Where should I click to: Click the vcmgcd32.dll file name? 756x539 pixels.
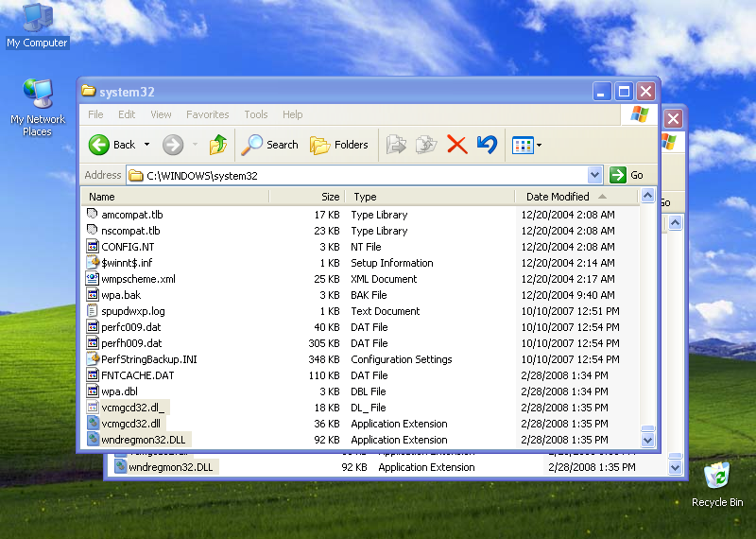coord(130,424)
